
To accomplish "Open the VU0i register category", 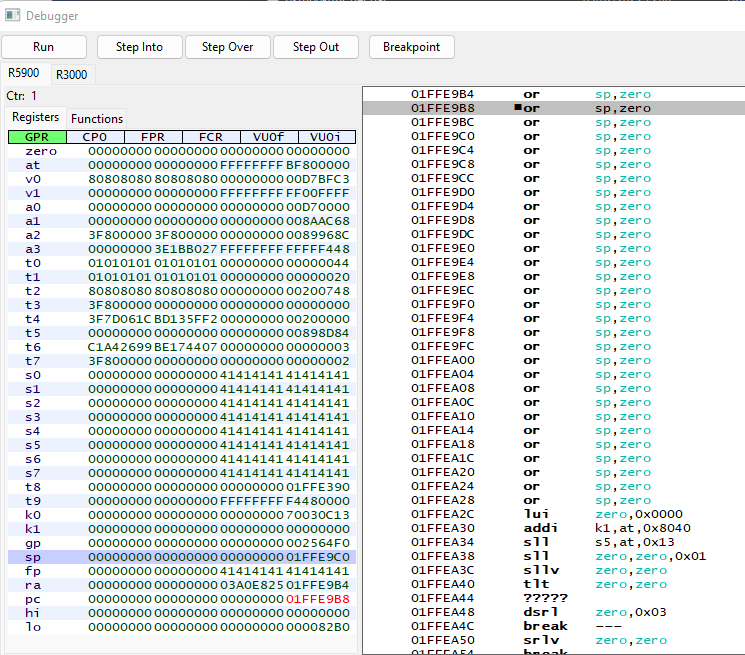I will (326, 137).
